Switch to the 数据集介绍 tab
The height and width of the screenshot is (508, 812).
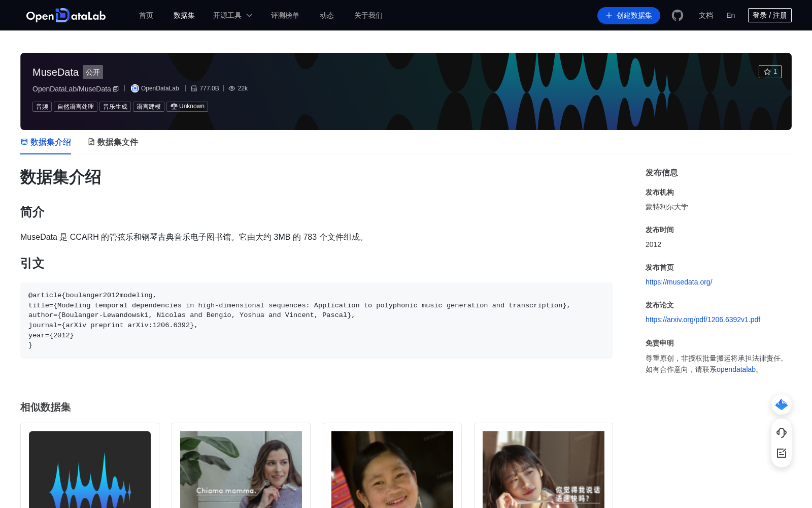pos(46,142)
